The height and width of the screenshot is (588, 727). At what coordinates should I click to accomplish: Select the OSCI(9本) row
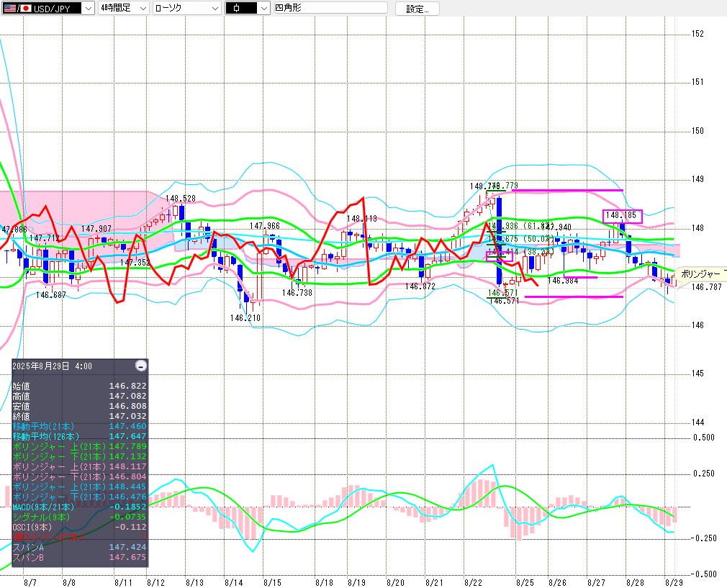79,528
